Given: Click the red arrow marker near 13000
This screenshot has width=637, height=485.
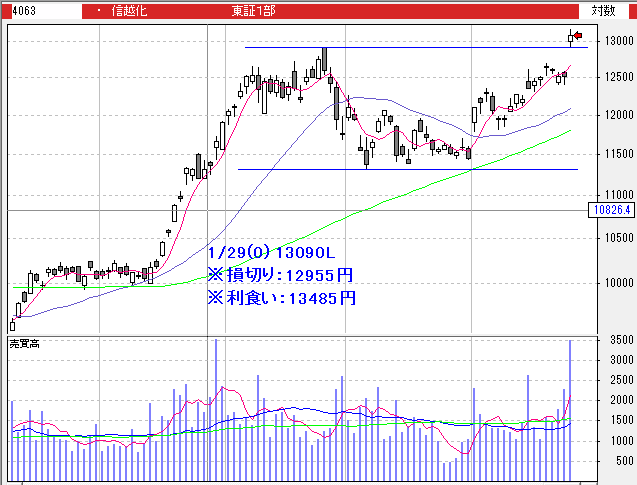Looking at the screenshot, I should [x=578, y=37].
